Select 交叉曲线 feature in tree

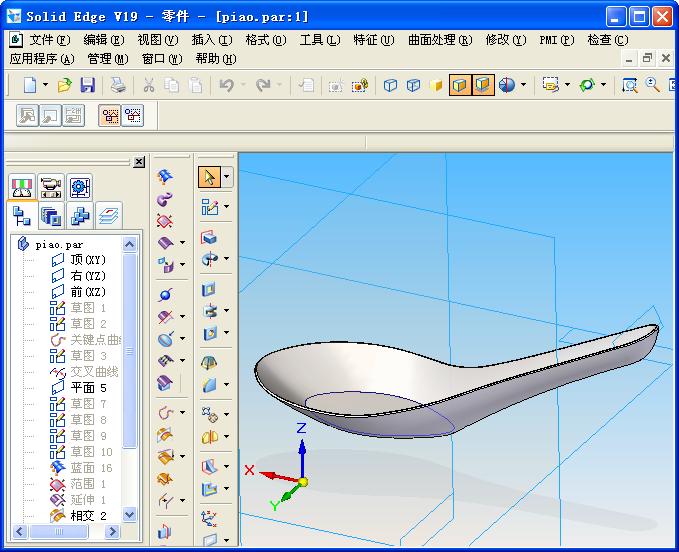[94, 371]
